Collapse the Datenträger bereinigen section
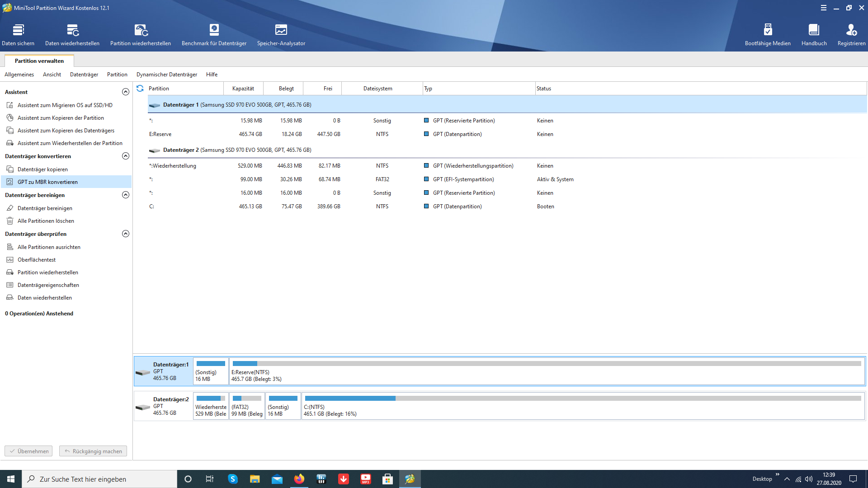 click(126, 195)
